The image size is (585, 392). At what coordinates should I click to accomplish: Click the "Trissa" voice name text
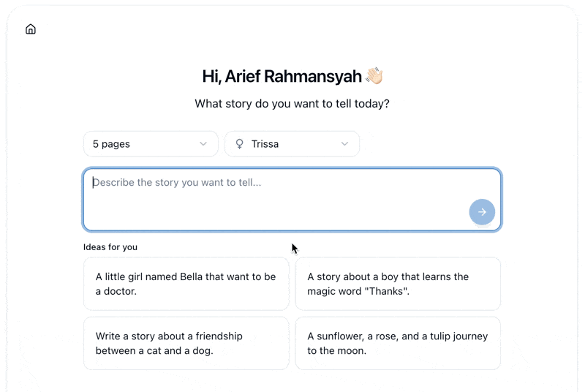[265, 144]
